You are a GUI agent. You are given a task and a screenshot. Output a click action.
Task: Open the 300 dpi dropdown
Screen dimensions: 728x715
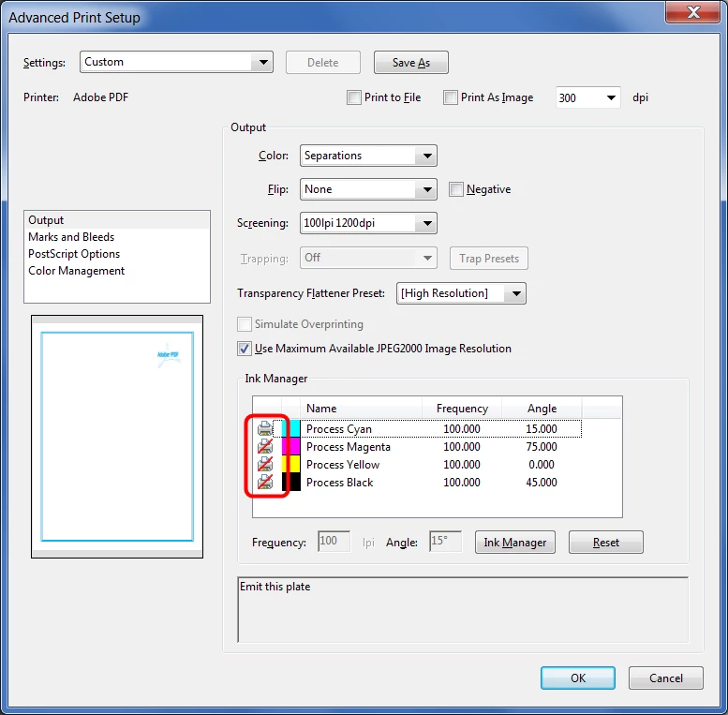[x=587, y=97]
